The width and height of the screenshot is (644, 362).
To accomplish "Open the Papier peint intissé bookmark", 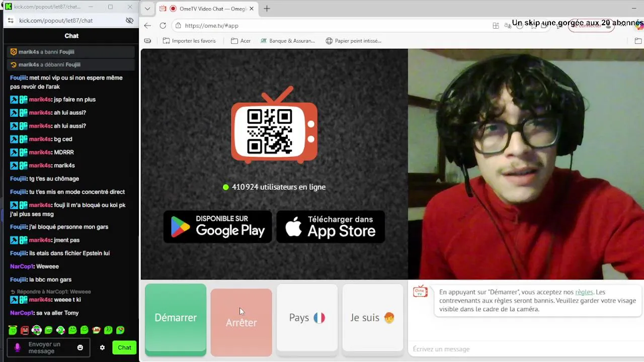I will [354, 41].
